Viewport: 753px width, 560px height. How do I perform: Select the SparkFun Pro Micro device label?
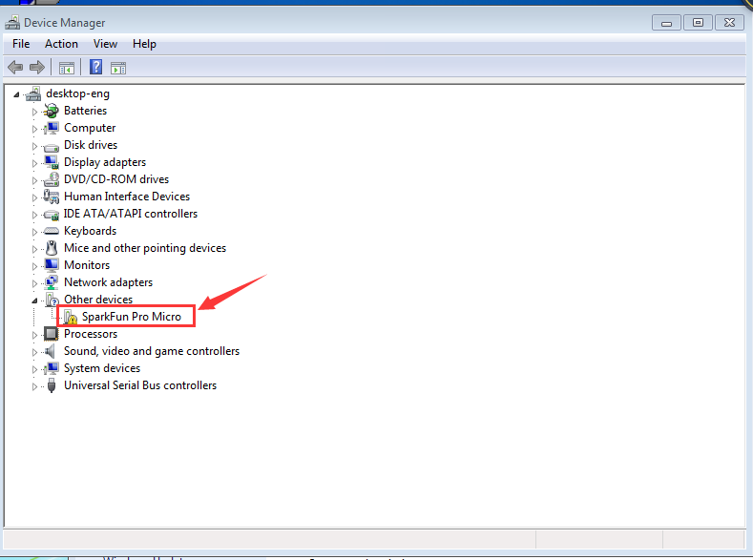[132, 317]
